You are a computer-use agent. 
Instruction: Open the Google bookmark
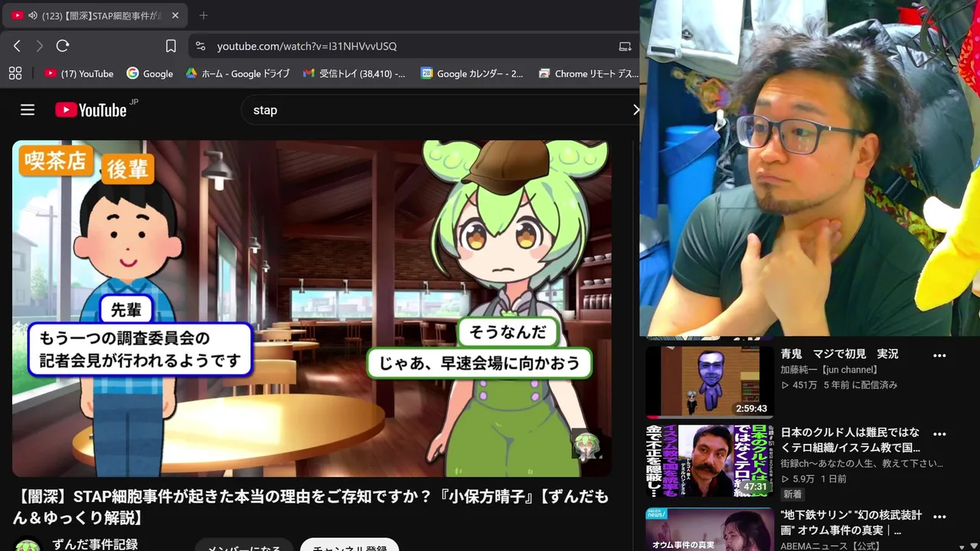(150, 73)
